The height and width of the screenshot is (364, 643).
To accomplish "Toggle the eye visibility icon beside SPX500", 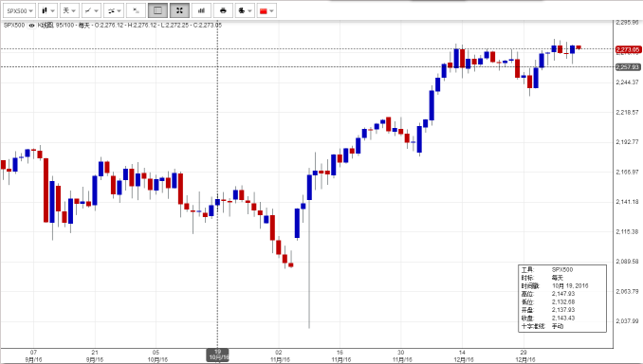I will click(31, 26).
